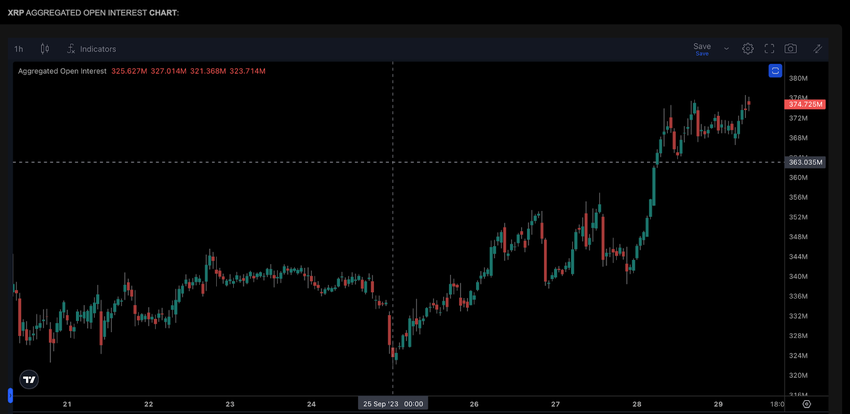Click date 26 on time axis

[x=474, y=404]
